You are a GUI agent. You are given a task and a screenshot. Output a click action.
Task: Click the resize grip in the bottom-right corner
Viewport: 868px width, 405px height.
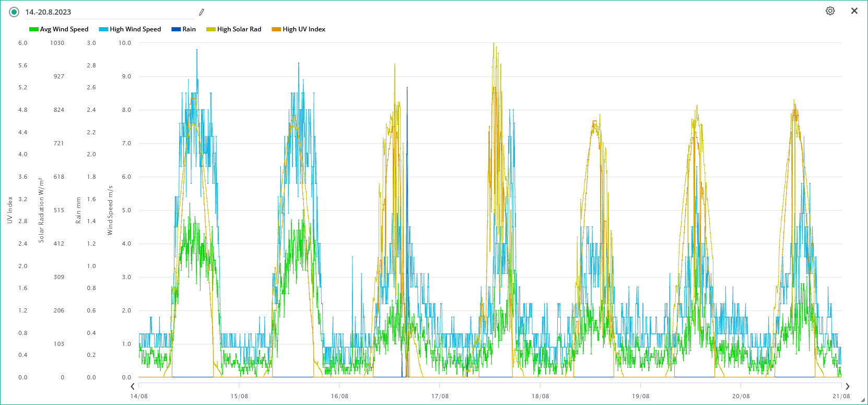(x=863, y=400)
